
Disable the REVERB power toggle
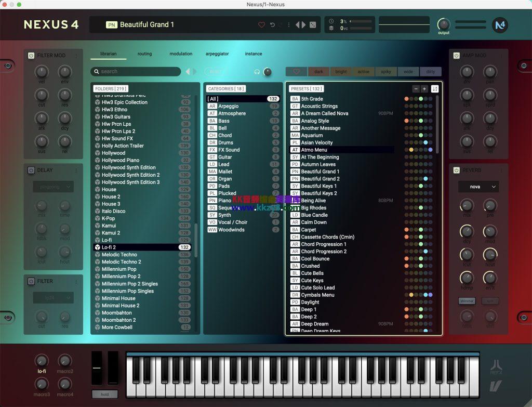pyautogui.click(x=456, y=170)
